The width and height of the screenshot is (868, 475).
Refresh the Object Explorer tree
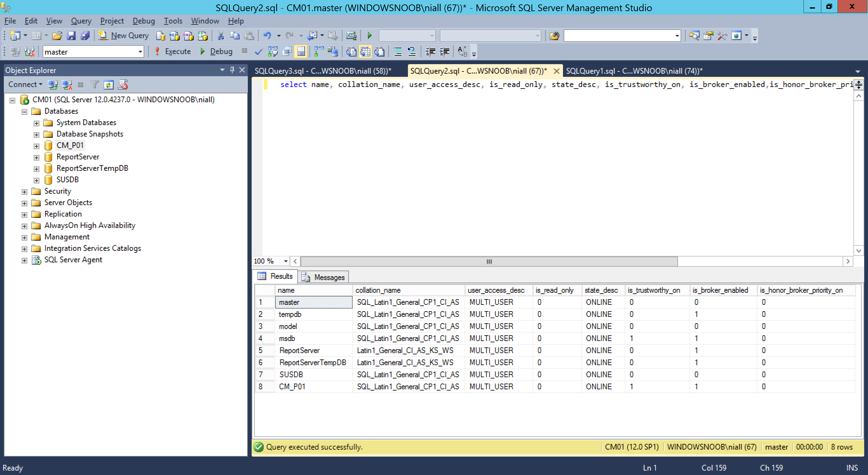109,84
